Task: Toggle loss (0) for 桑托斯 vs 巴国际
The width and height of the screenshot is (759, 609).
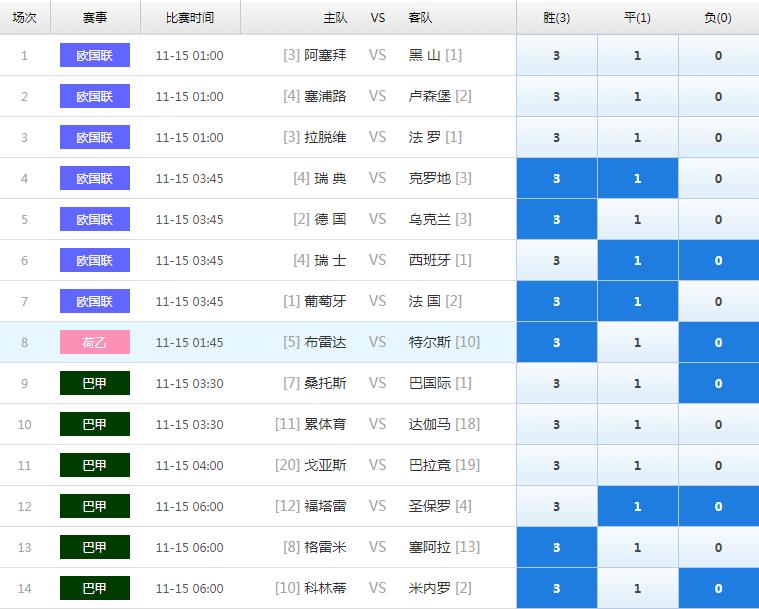Action: coord(719,383)
